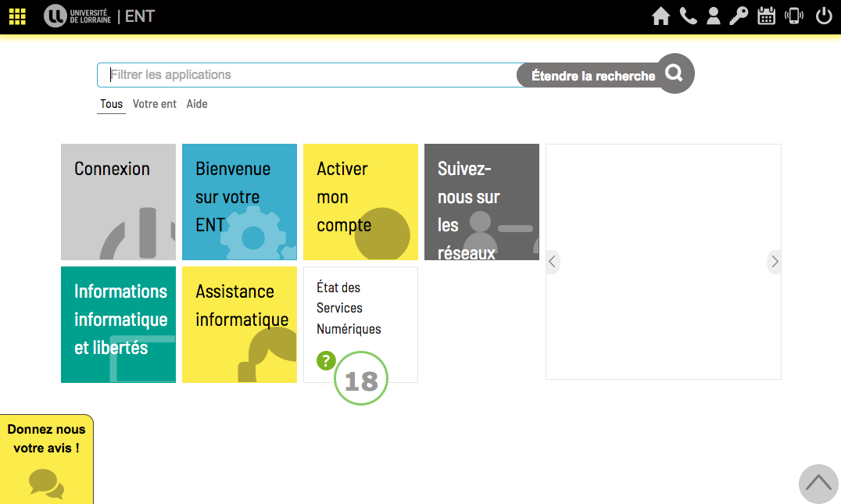841x504 pixels.
Task: Click the key password icon
Action: (739, 16)
